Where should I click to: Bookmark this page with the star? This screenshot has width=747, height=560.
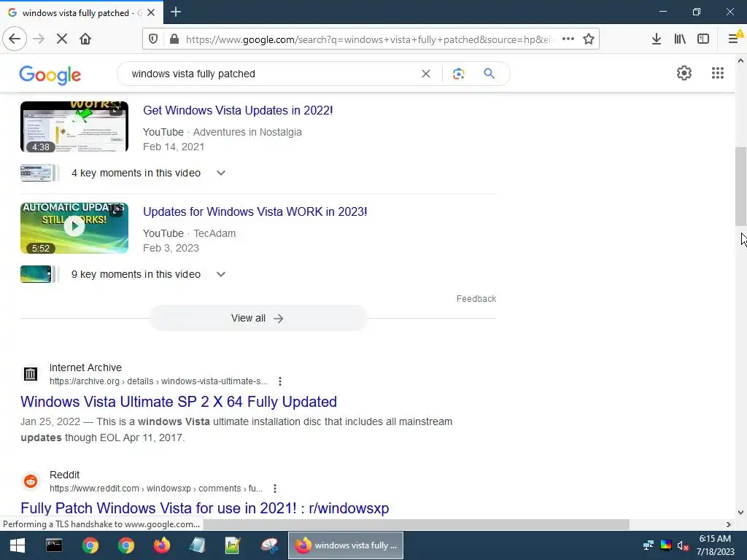[x=589, y=39]
